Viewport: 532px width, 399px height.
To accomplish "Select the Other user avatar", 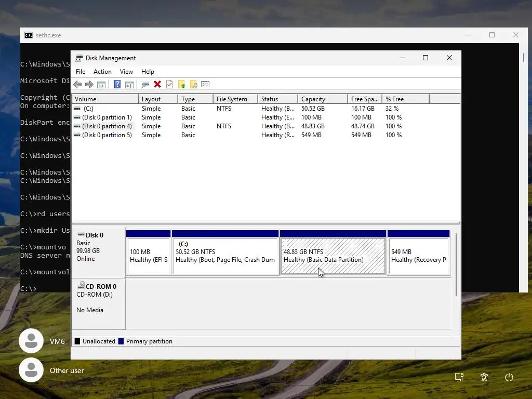I will 31,370.
